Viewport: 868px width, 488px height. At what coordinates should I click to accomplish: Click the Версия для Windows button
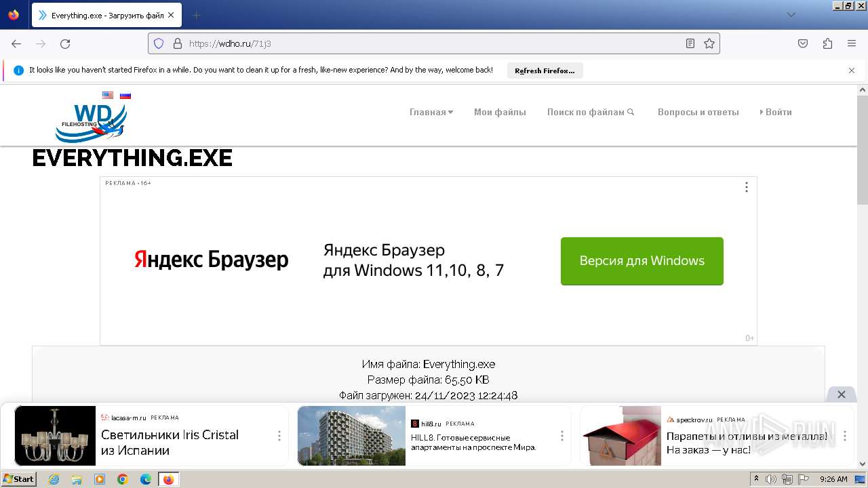click(x=642, y=261)
